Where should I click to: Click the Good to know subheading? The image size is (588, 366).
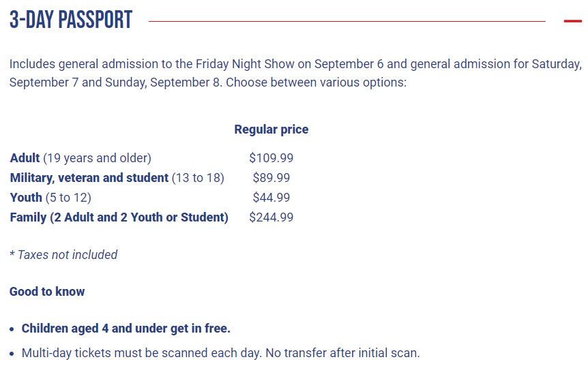tap(47, 292)
